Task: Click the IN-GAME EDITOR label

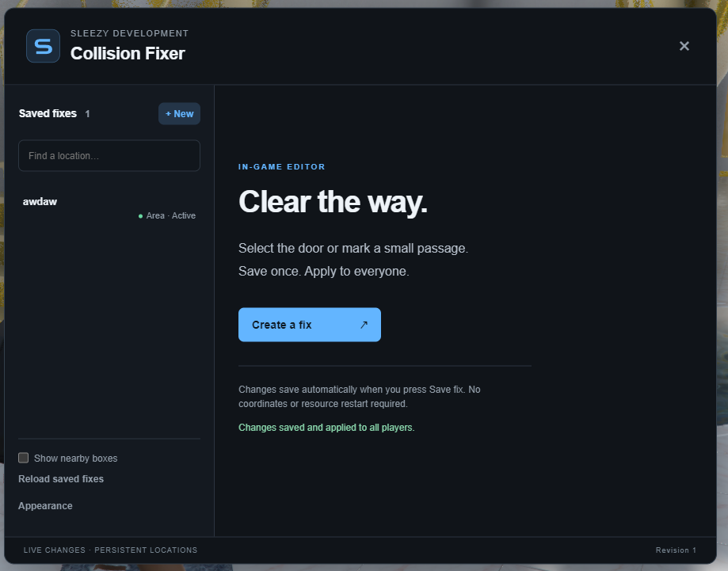Action: (x=282, y=166)
